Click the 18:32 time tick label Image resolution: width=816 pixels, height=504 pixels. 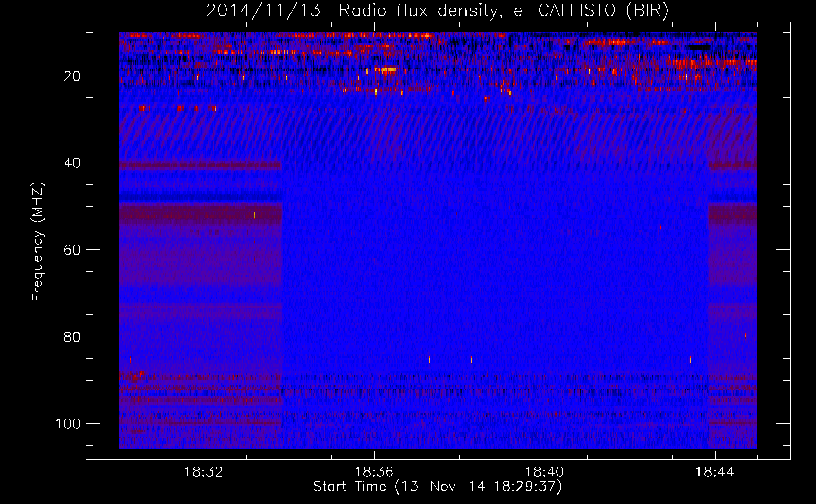pyautogui.click(x=204, y=472)
